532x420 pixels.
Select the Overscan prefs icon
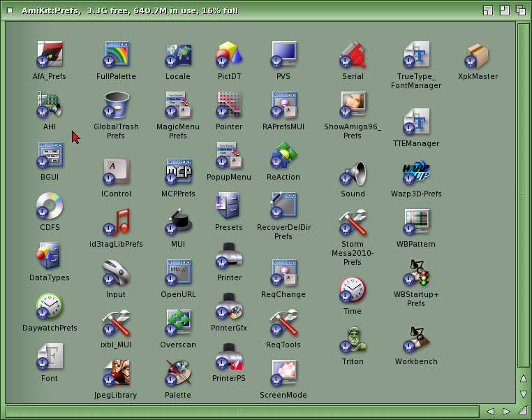(178, 323)
